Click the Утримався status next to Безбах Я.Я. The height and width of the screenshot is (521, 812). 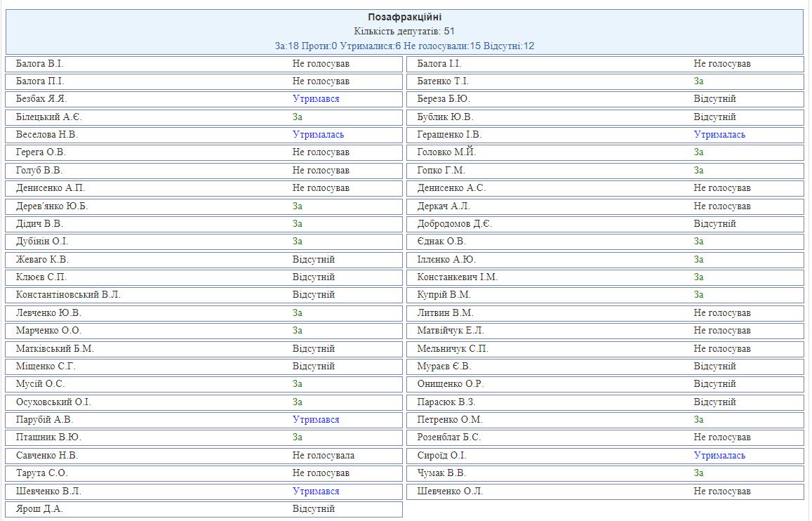pos(316,99)
